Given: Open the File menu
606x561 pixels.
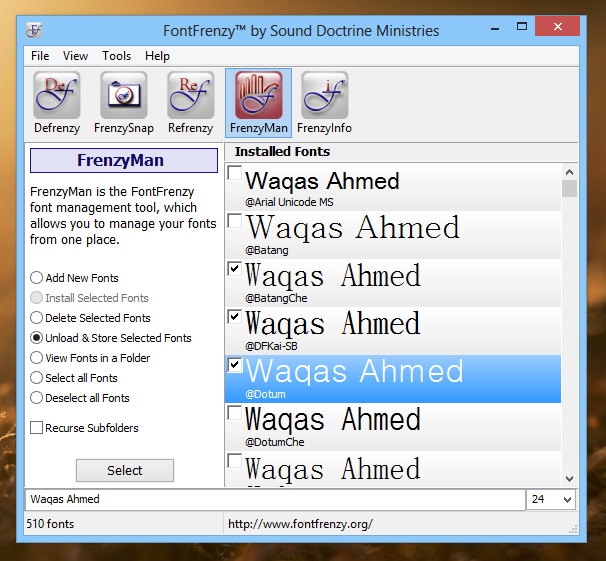Looking at the screenshot, I should (40, 56).
